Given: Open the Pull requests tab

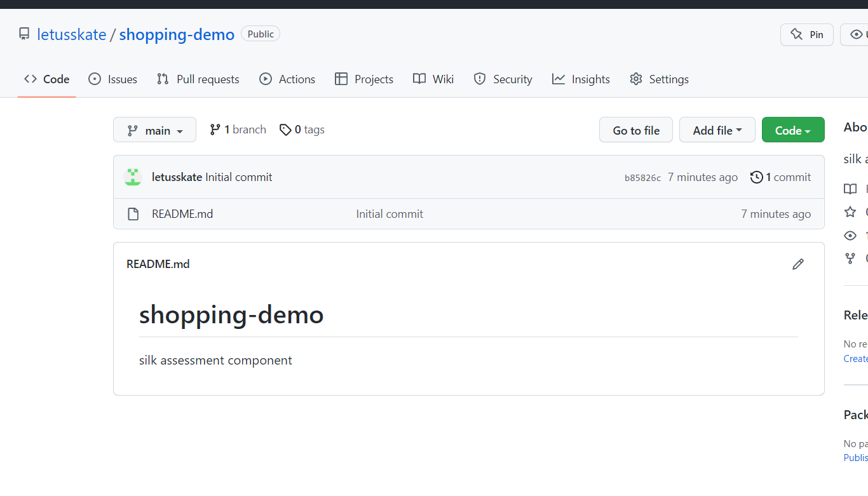Looking at the screenshot, I should [198, 79].
